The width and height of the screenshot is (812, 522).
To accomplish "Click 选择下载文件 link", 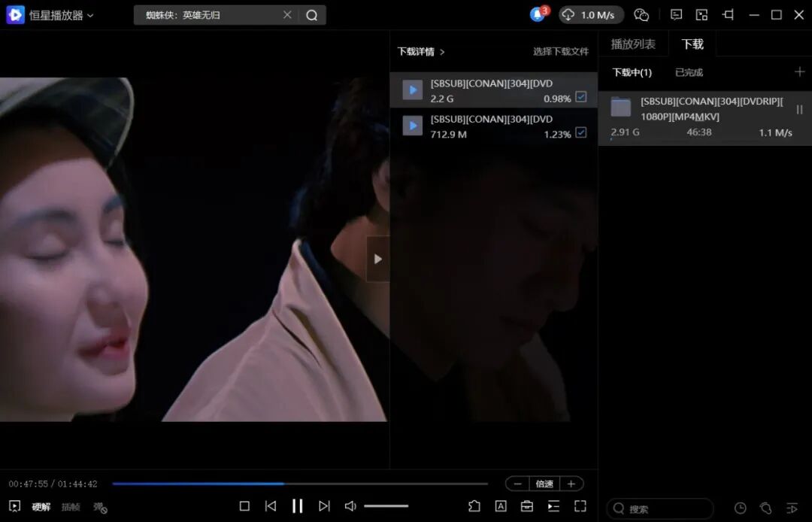I will point(561,51).
